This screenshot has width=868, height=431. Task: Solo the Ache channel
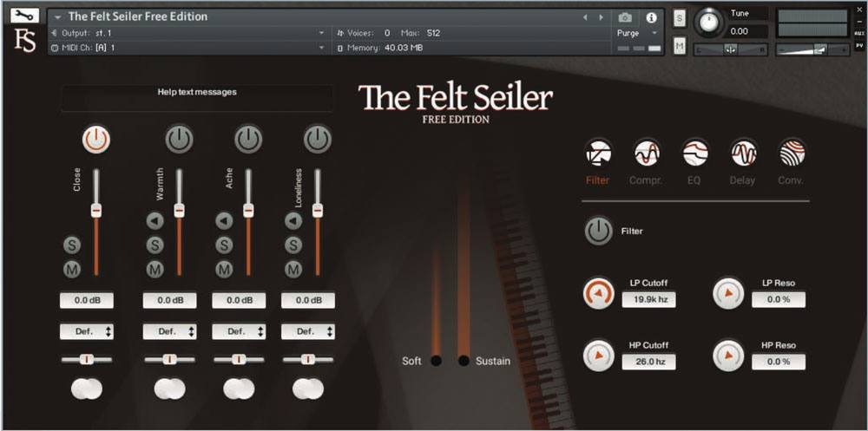(x=224, y=245)
